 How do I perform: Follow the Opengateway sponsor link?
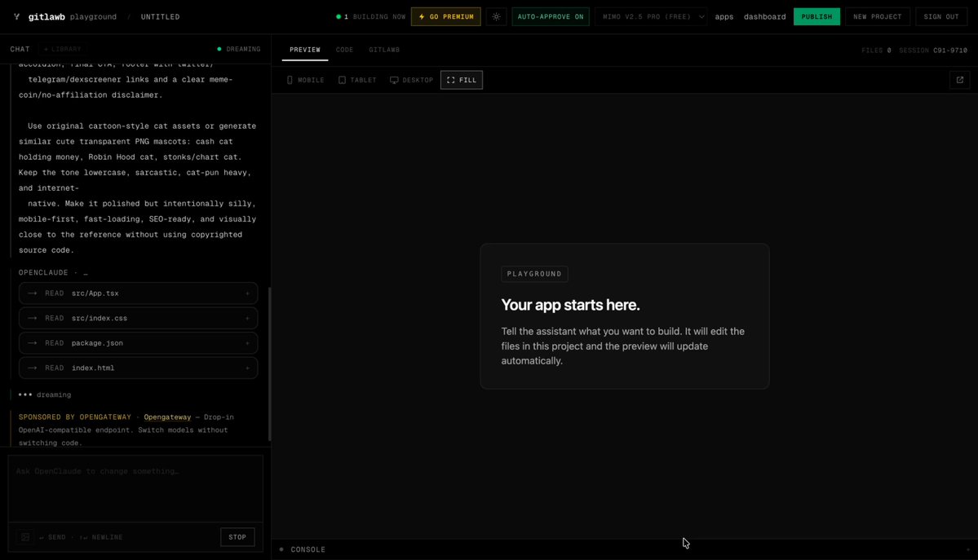click(x=167, y=417)
